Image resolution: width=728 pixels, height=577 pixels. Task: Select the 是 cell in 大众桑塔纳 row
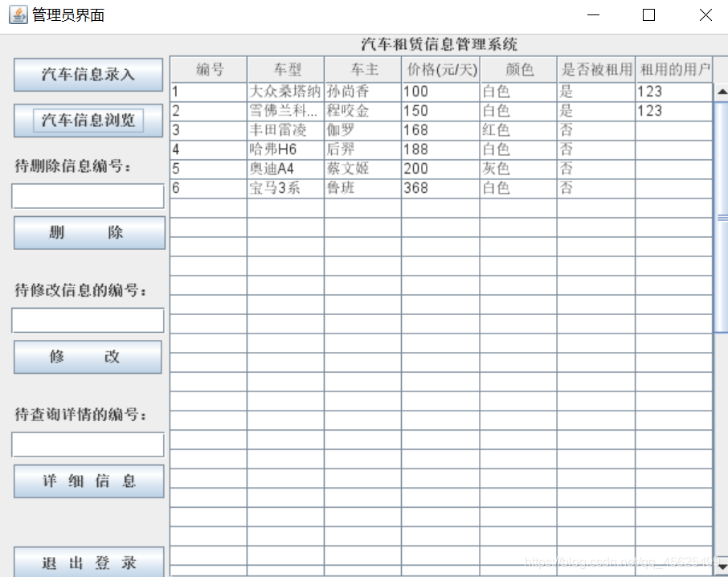click(x=596, y=92)
